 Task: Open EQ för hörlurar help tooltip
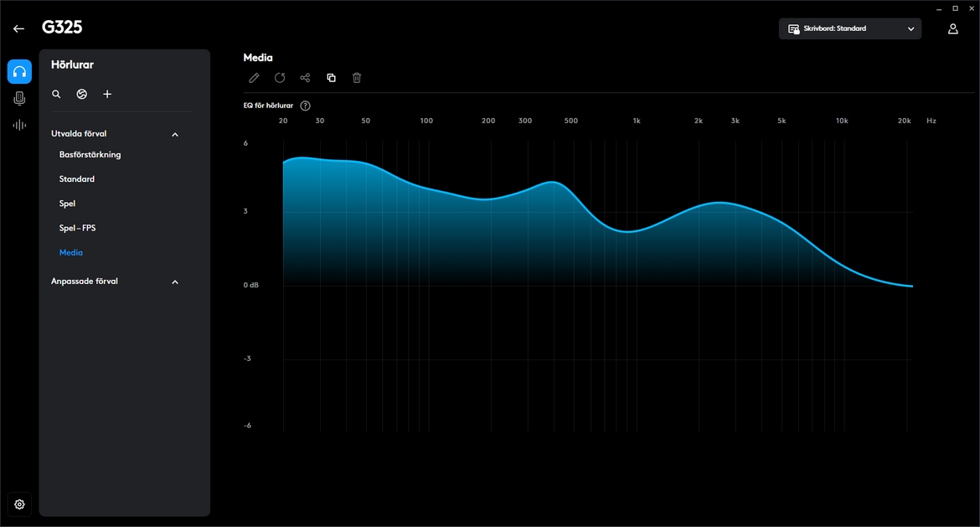pyautogui.click(x=305, y=106)
